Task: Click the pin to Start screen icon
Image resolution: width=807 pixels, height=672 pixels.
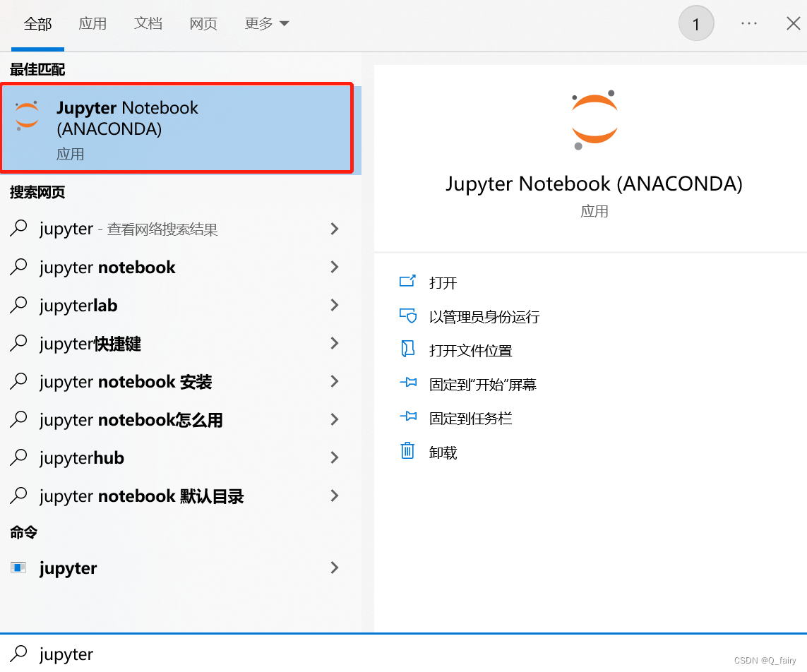Action: (408, 383)
